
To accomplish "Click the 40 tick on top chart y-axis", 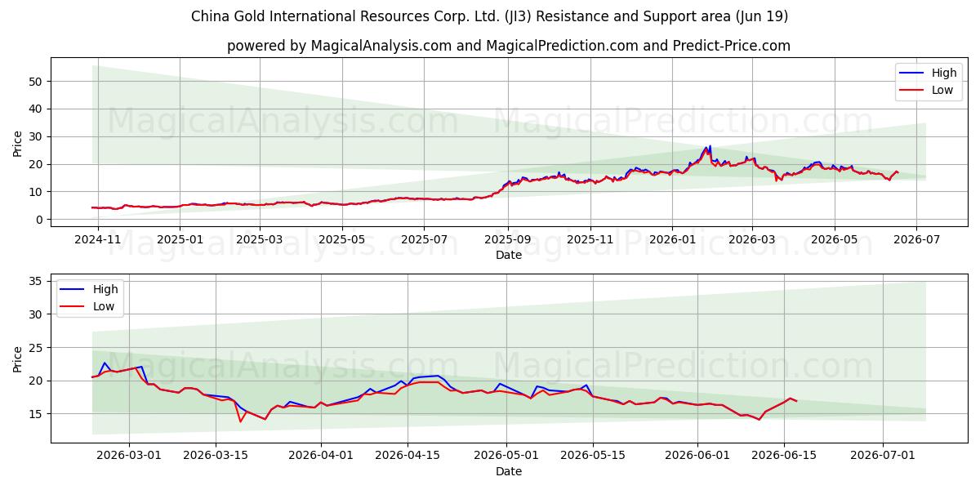I will pyautogui.click(x=35, y=109).
